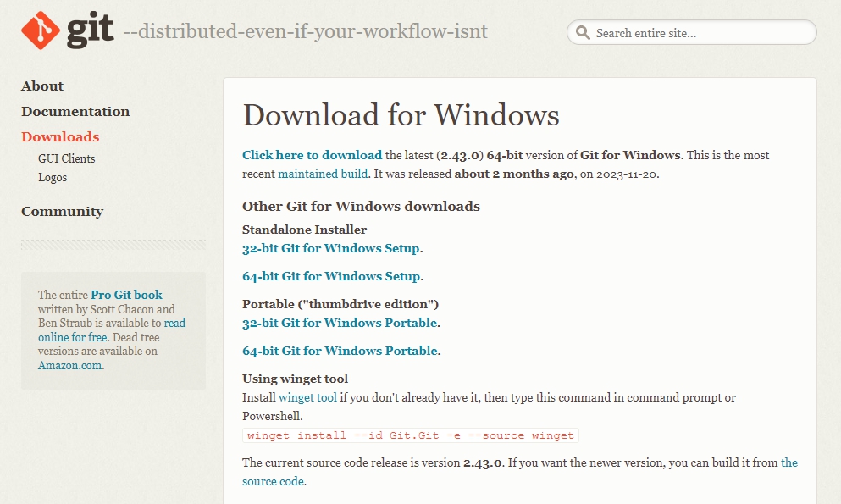Download 64-bit Git for Windows Setup
Image resolution: width=841 pixels, height=504 pixels.
(331, 276)
